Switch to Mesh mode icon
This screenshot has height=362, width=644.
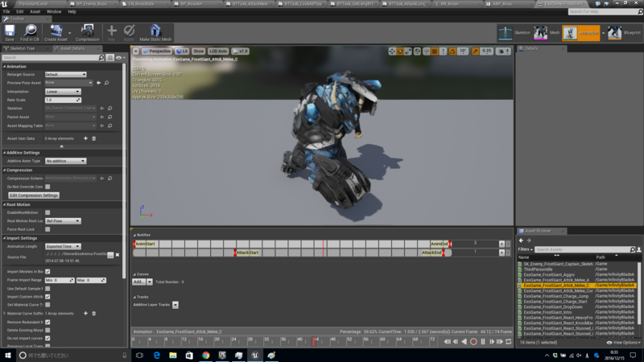[x=540, y=33]
